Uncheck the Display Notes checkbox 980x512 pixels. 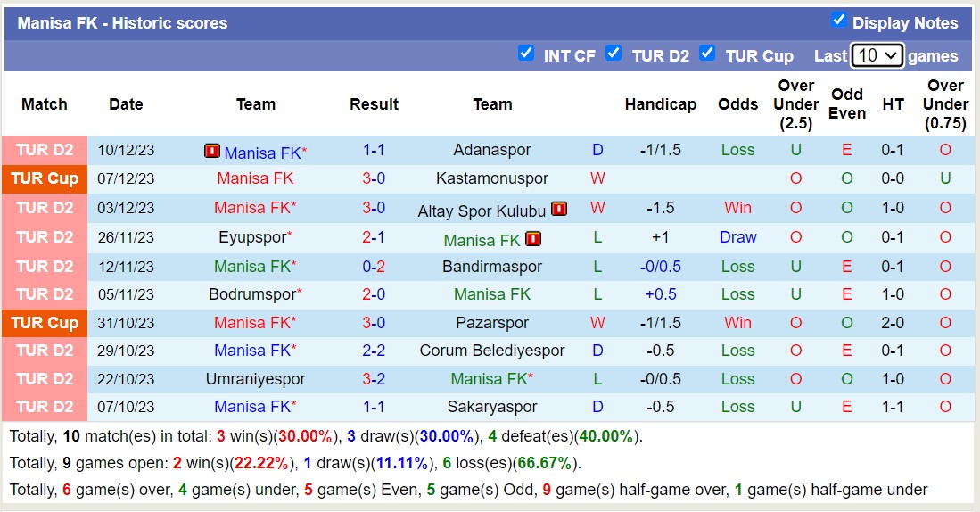(838, 21)
